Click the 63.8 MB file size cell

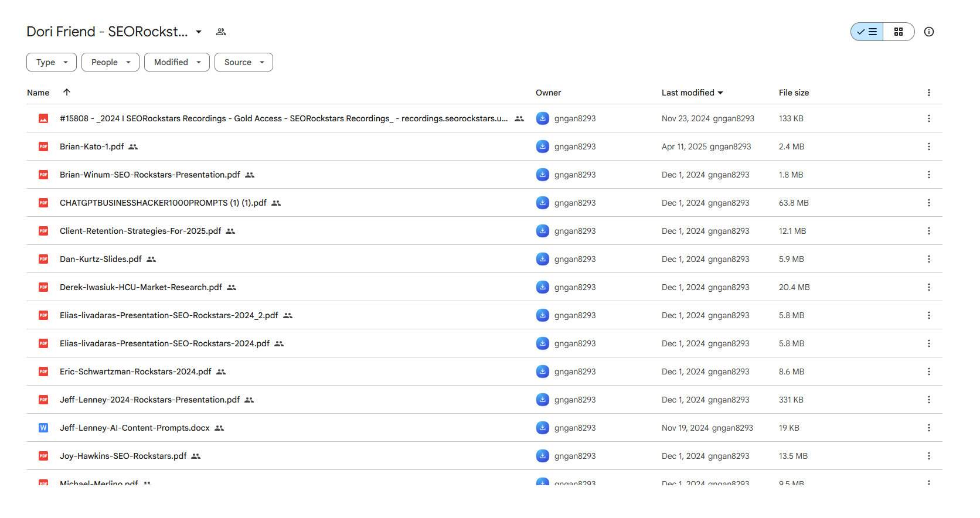coord(794,203)
